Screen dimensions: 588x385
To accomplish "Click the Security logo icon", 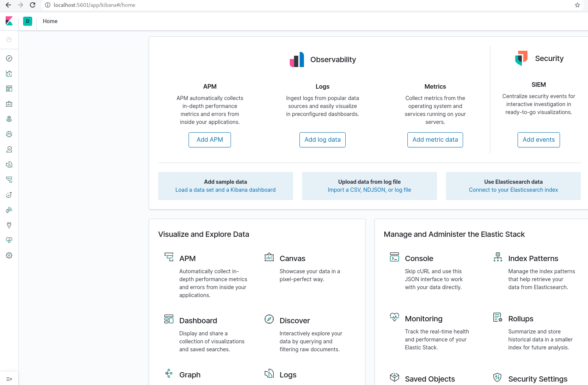I will click(521, 58).
